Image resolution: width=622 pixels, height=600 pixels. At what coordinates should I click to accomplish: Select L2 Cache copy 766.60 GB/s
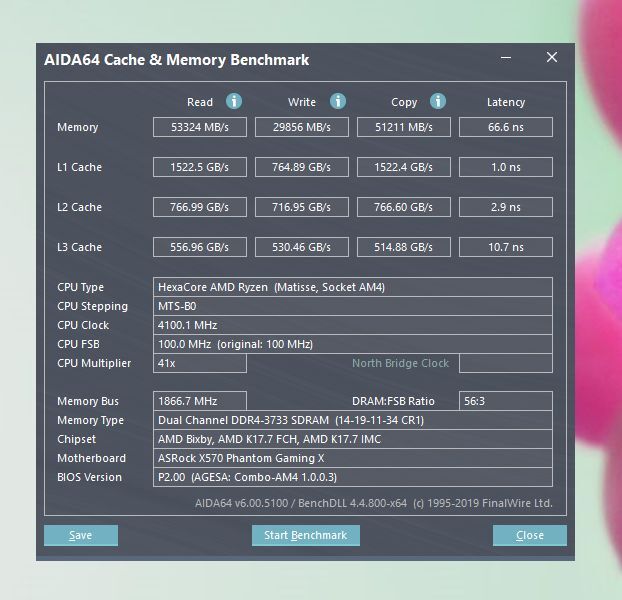[404, 207]
